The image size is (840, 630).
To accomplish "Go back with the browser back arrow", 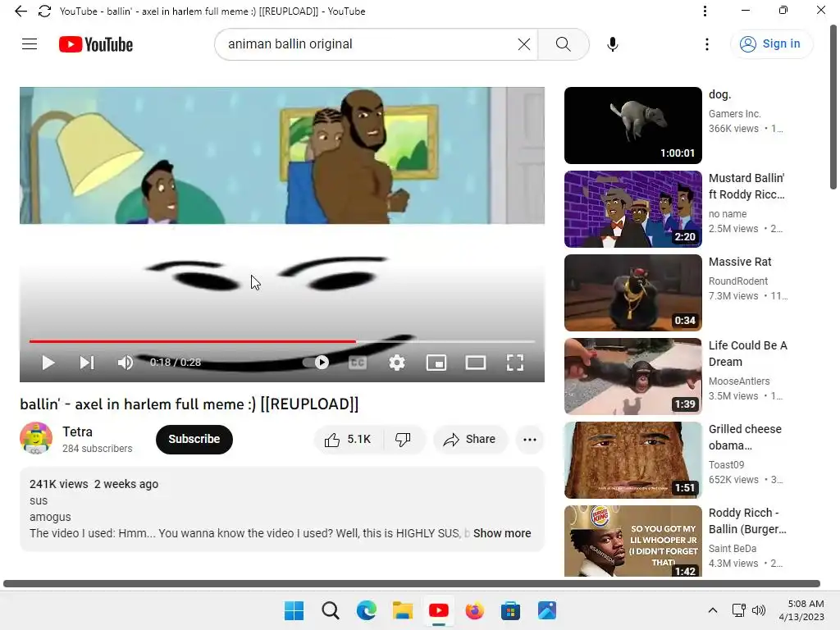I will click(x=21, y=11).
